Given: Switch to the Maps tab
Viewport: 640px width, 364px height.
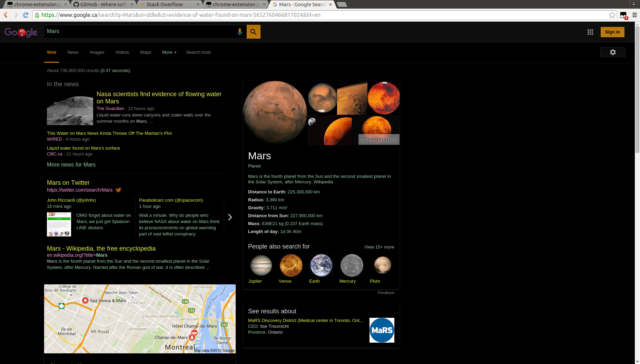Looking at the screenshot, I should point(146,52).
